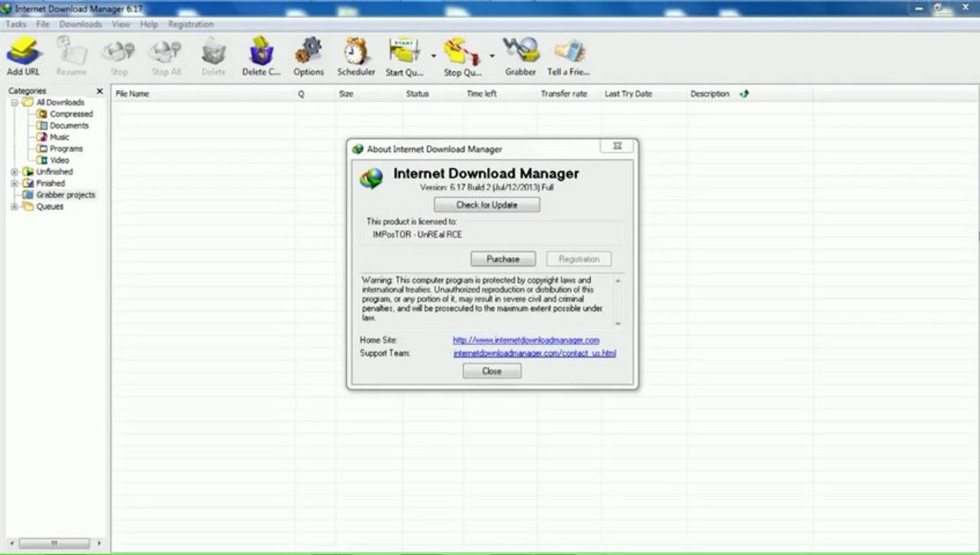Open Stop Queue dropdown arrow
Screen dimensions: 980x555
coord(492,55)
